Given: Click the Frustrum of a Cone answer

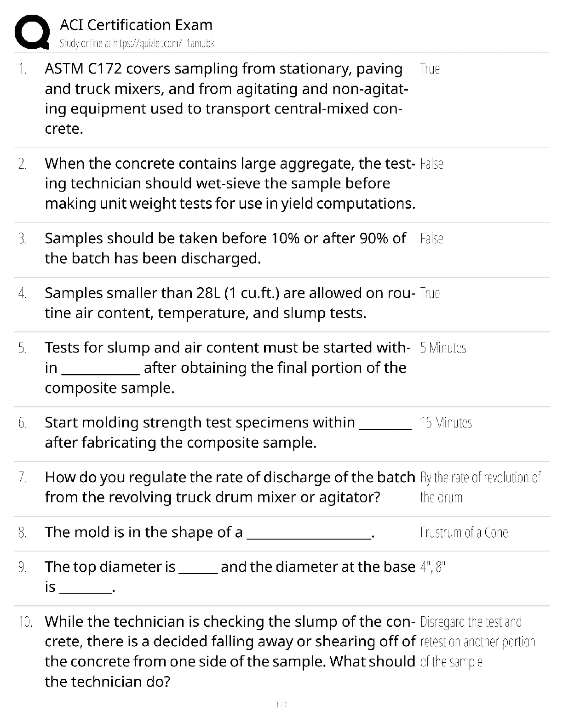Looking at the screenshot, I should [464, 533].
